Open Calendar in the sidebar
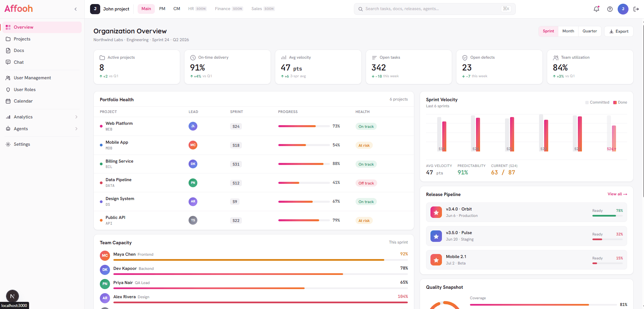The height and width of the screenshot is (309, 644). pos(42,101)
